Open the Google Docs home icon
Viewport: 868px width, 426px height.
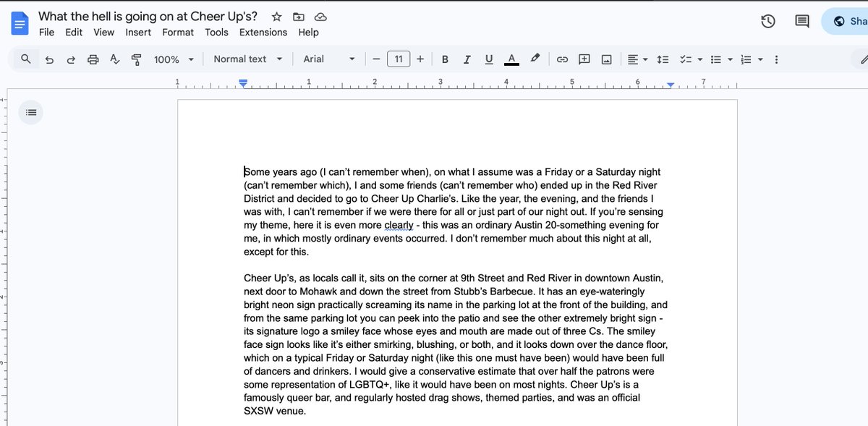point(20,23)
